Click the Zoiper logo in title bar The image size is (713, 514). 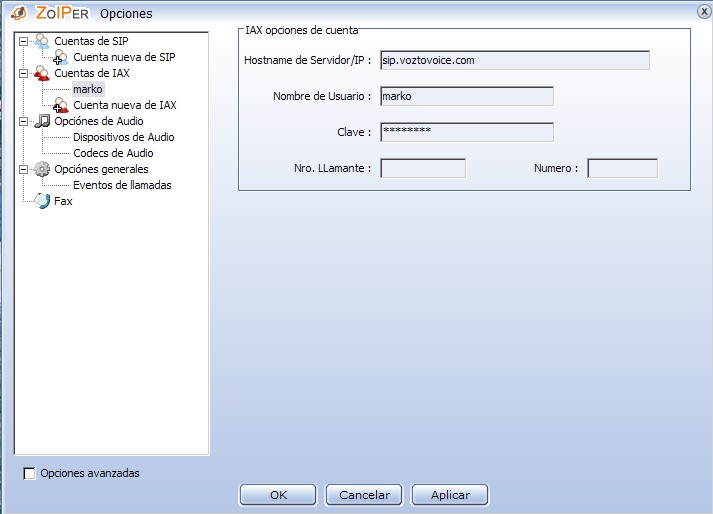pyautogui.click(x=18, y=13)
